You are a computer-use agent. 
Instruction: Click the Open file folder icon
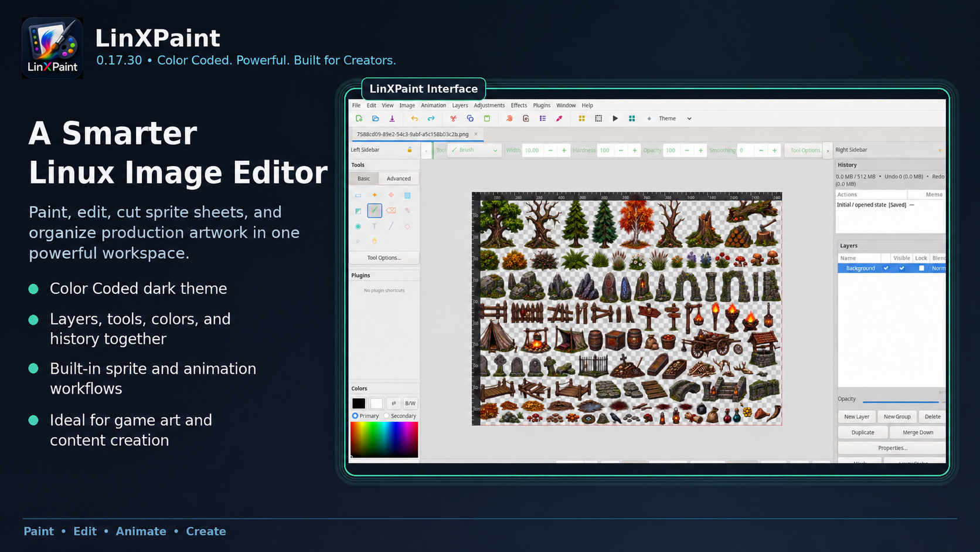tap(376, 118)
